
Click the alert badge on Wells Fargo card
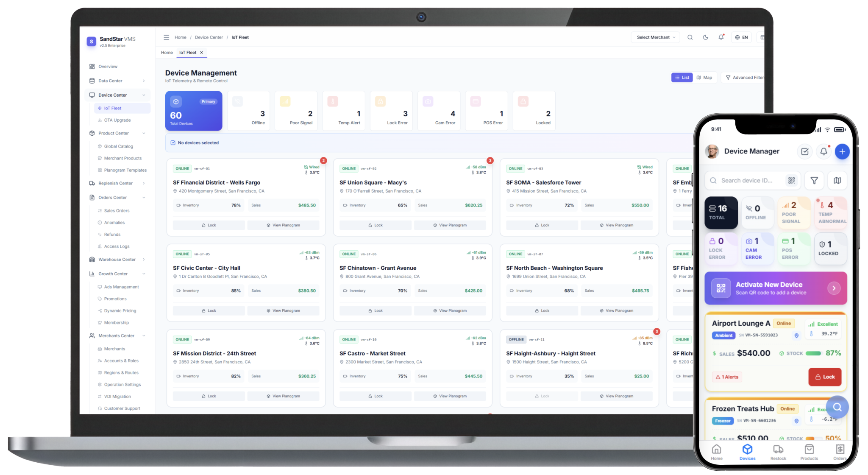[323, 161]
